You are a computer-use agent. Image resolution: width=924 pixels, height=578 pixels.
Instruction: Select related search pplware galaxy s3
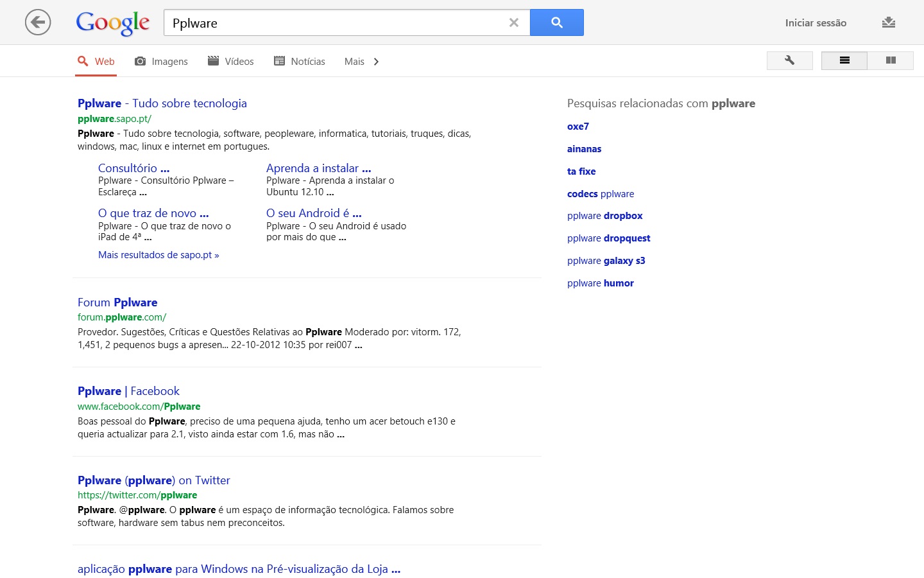[606, 261]
